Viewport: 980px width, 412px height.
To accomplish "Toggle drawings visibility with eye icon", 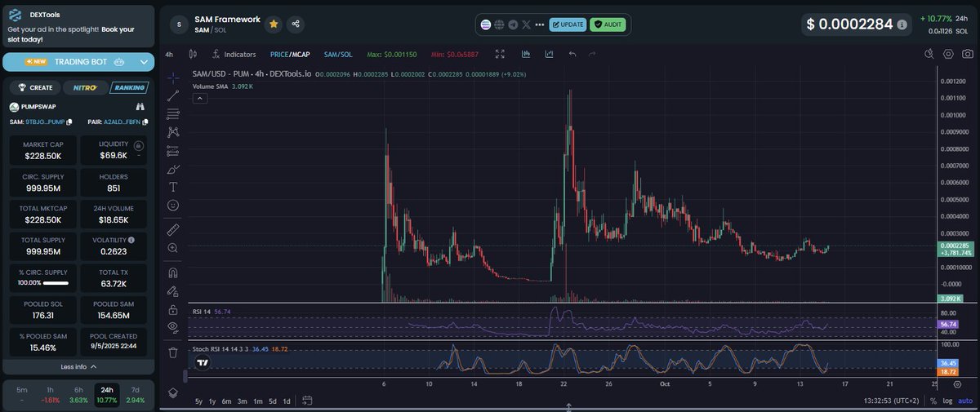I will coord(173,327).
